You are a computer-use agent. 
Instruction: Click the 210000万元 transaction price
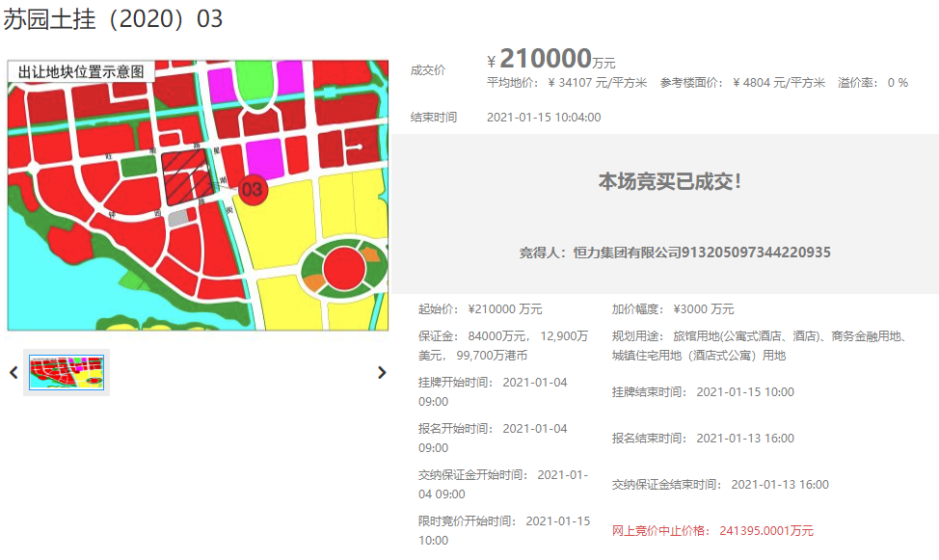556,60
